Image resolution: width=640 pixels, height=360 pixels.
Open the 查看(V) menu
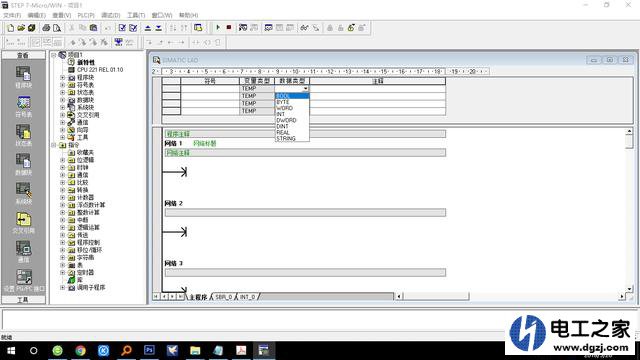coord(61,15)
